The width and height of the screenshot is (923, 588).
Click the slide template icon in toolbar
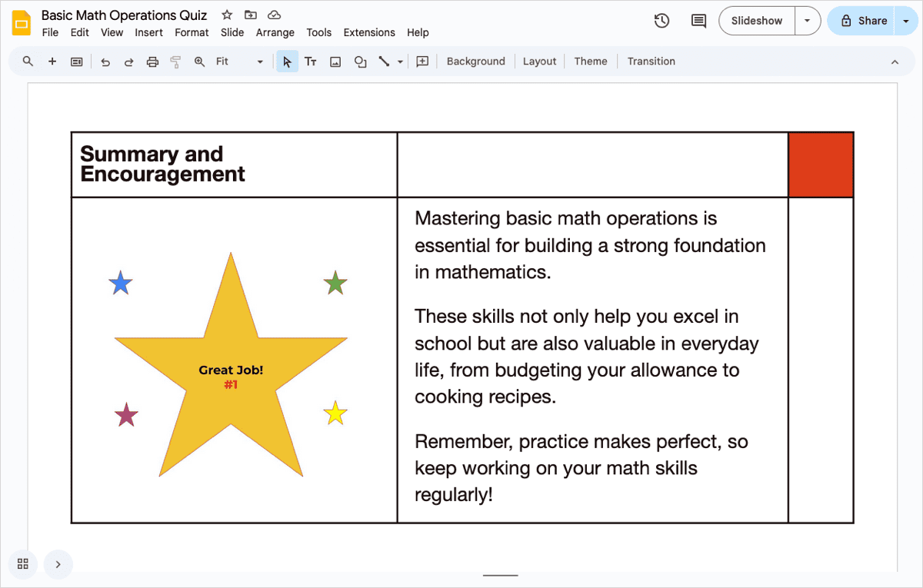(77, 61)
